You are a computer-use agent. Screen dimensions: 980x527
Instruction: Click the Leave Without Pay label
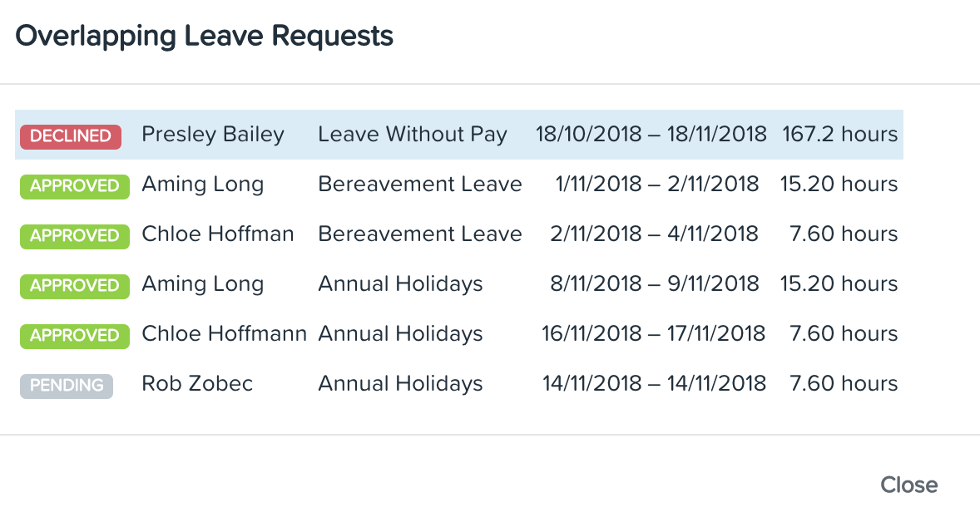tap(413, 135)
